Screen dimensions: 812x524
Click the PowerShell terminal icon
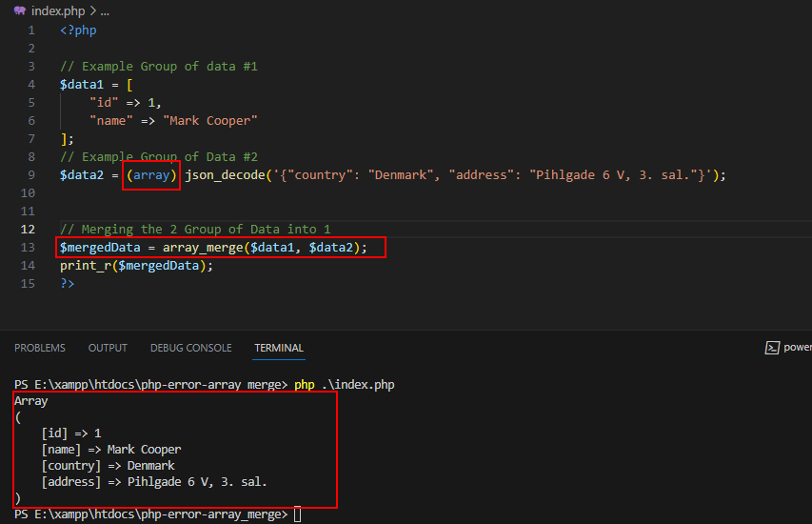click(772, 348)
